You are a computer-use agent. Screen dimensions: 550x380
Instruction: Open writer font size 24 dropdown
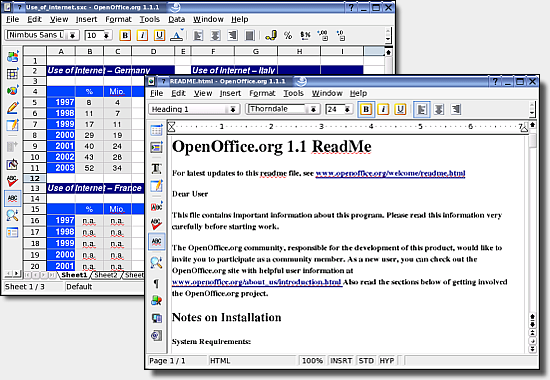click(x=347, y=109)
